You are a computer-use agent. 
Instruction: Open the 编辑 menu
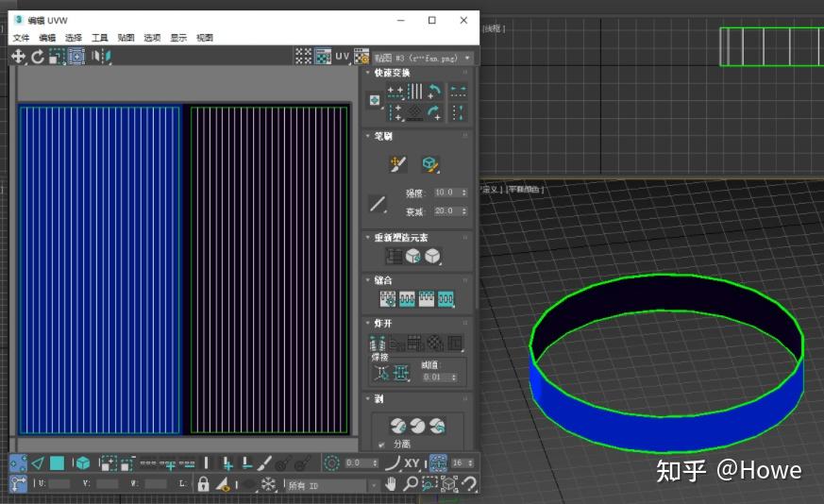click(x=47, y=38)
